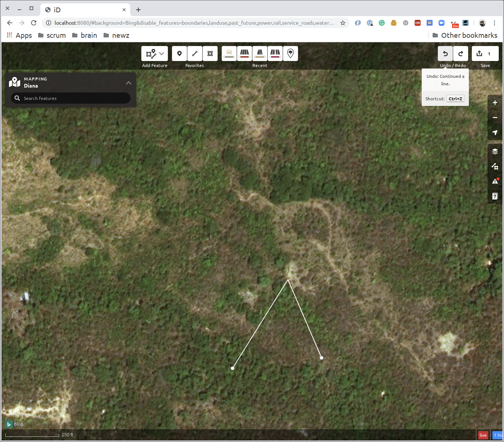Go forward in browser history
Image resolution: width=504 pixels, height=442 pixels.
tap(22, 23)
